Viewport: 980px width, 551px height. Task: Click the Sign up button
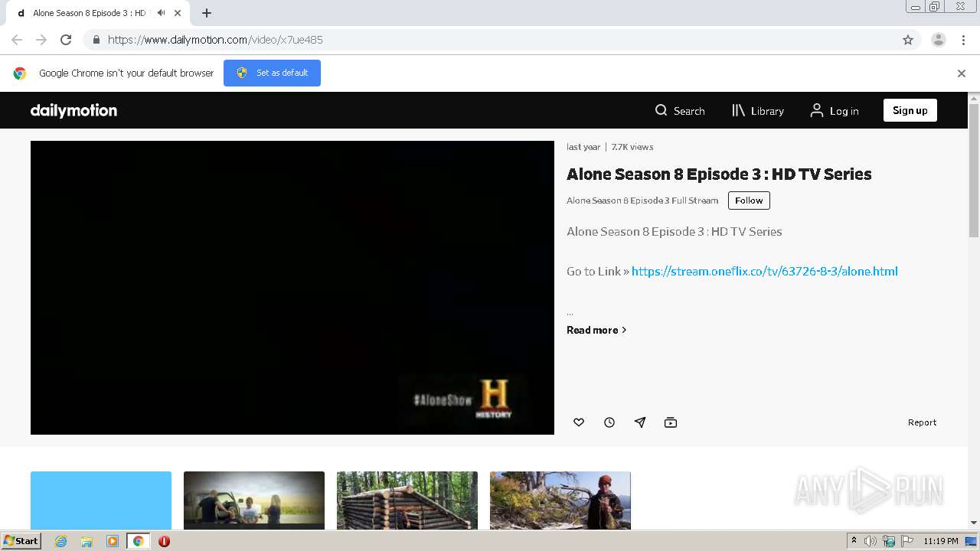click(x=910, y=110)
